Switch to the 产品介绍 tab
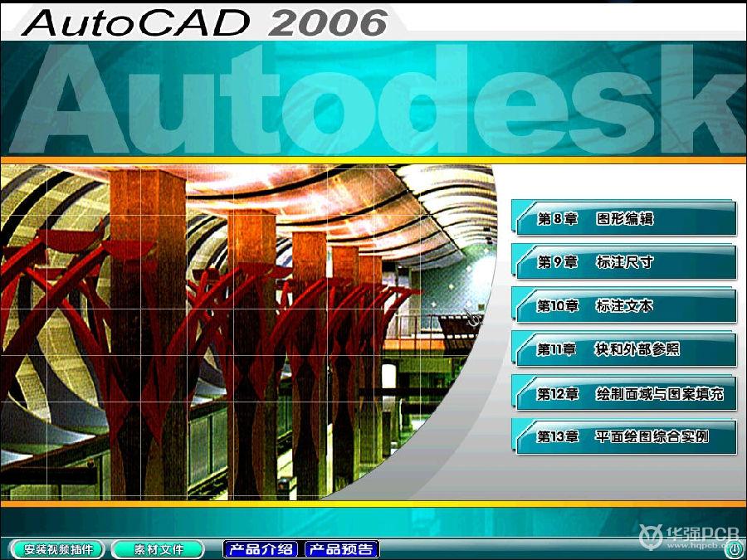The width and height of the screenshot is (747, 560). tap(261, 549)
